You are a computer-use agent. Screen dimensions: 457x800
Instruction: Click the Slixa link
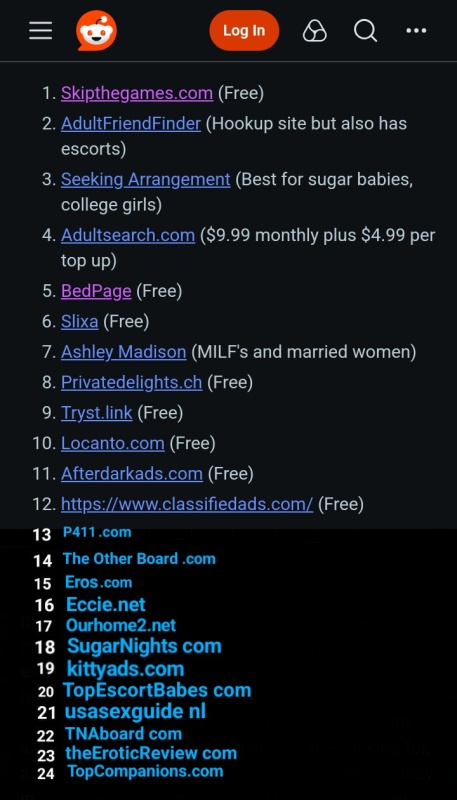[80, 321]
